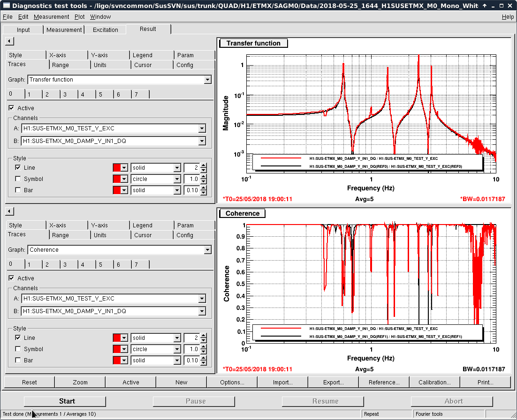This screenshot has width=517, height=420.
Task: Open symbol shape 'circle' dropdown in Coherence panel
Action: [177, 349]
